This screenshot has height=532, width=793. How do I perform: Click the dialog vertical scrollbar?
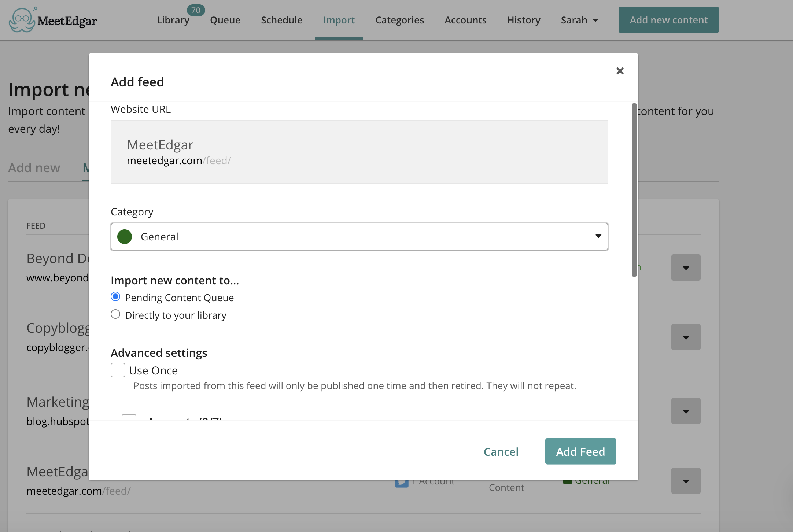tap(634, 190)
